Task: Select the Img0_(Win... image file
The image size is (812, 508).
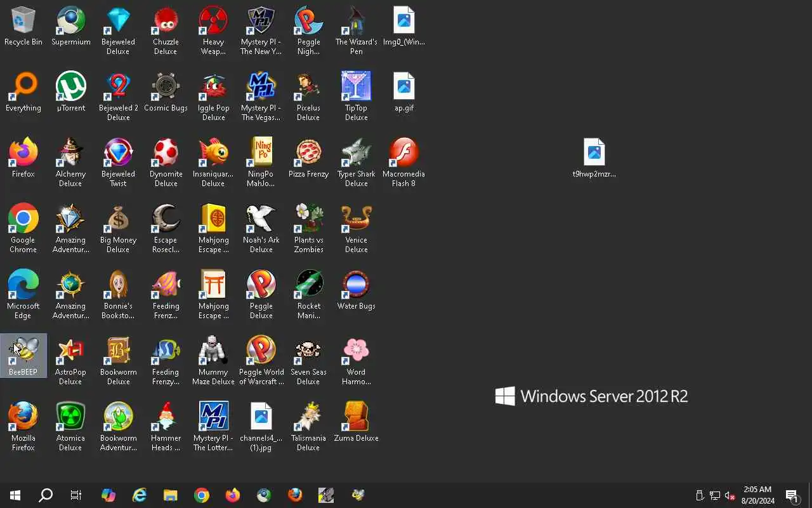Action: tap(404, 27)
